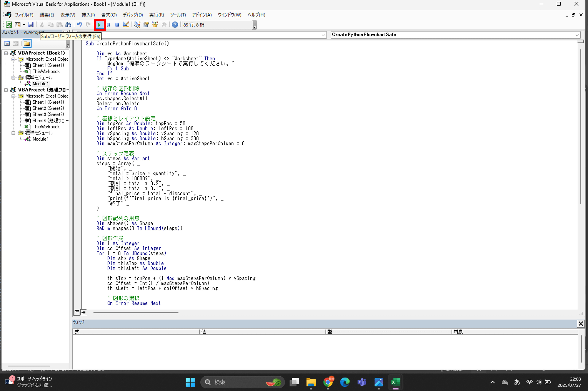588x391 pixels.
Task: Open the Project Explorer icon
Action: click(x=137, y=25)
